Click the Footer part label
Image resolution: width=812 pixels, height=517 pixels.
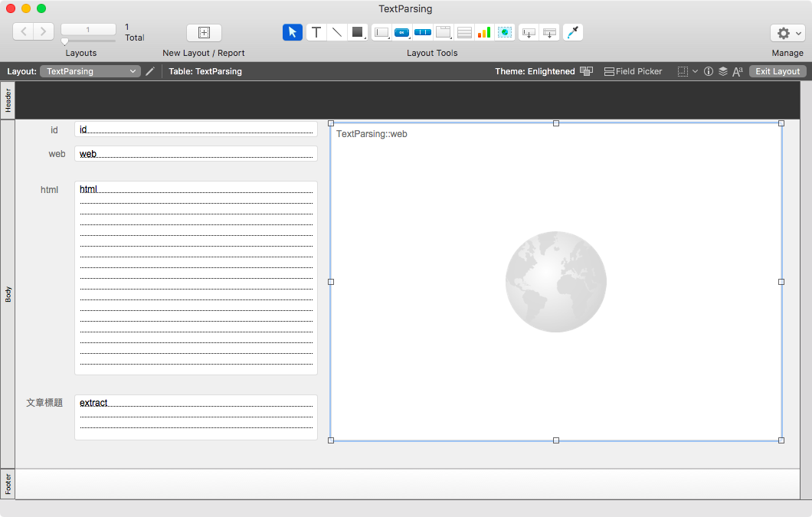[x=8, y=484]
